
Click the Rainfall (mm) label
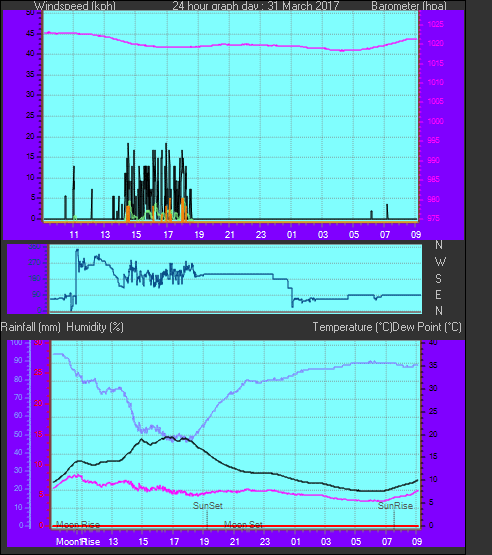[x=30, y=327]
